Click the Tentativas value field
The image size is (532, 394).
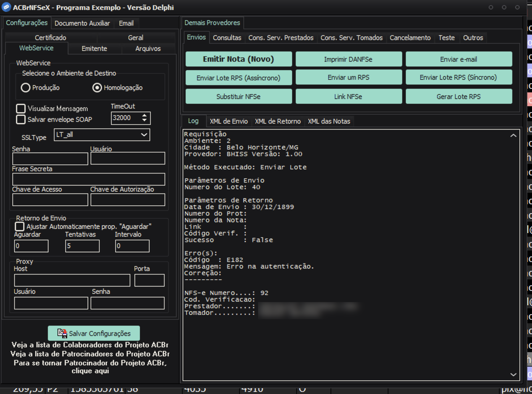pos(82,246)
